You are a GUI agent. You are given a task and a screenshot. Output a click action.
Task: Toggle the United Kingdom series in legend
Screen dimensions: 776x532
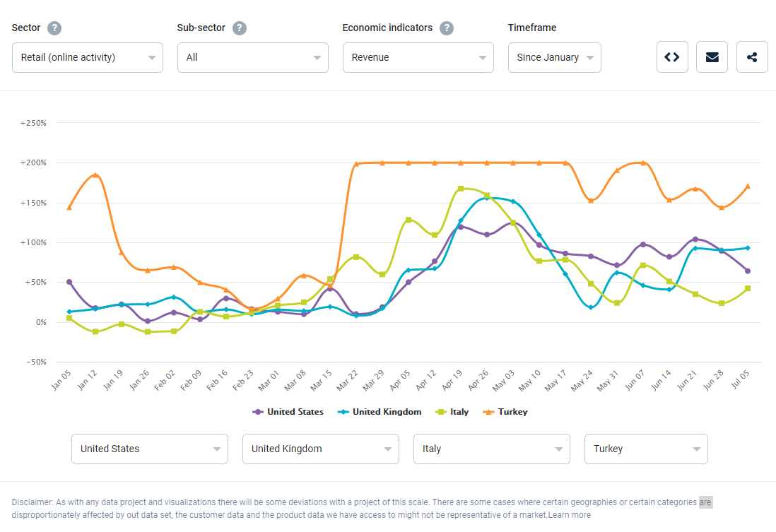coord(380,412)
